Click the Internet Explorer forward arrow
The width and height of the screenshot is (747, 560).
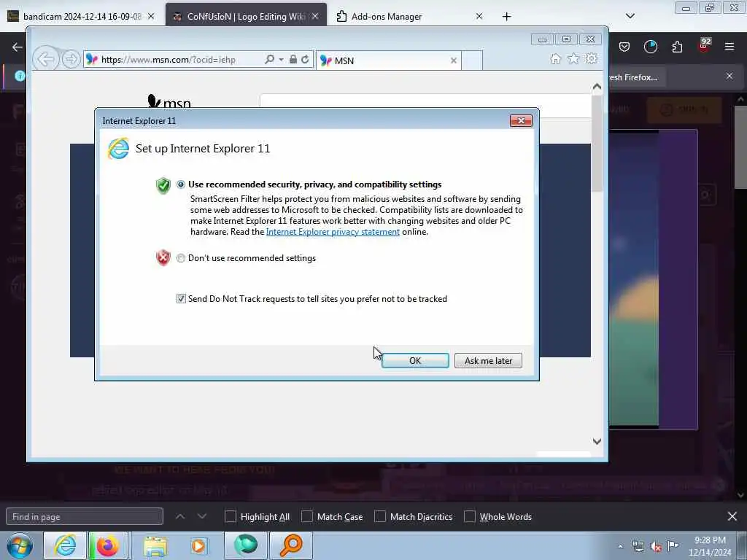coord(71,60)
